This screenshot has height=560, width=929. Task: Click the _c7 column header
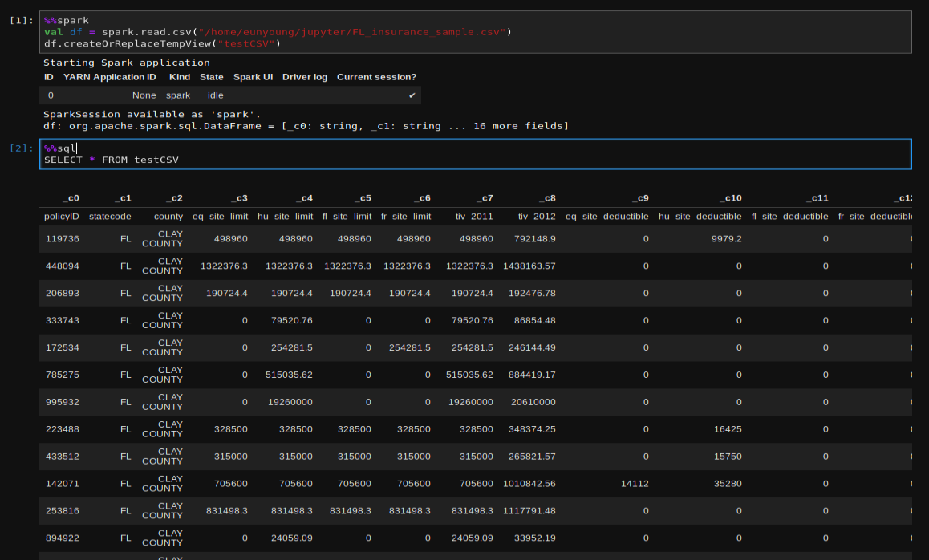pos(485,198)
